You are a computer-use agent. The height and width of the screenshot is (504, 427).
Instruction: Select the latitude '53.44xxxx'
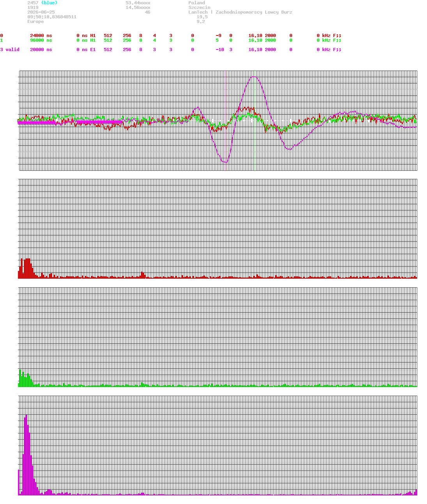pyautogui.click(x=138, y=3)
